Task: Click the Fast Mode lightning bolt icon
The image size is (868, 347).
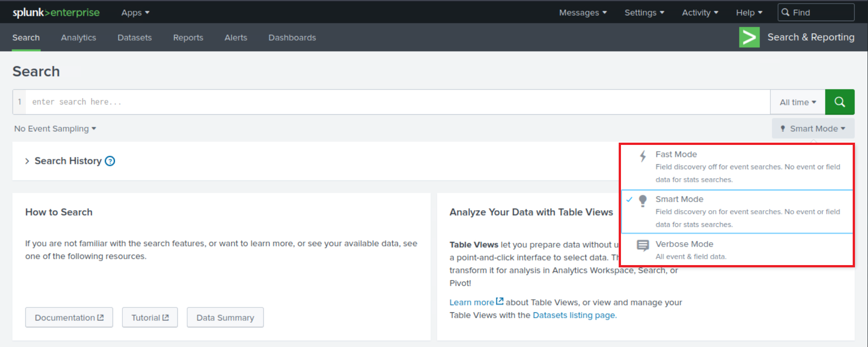Action: 643,156
